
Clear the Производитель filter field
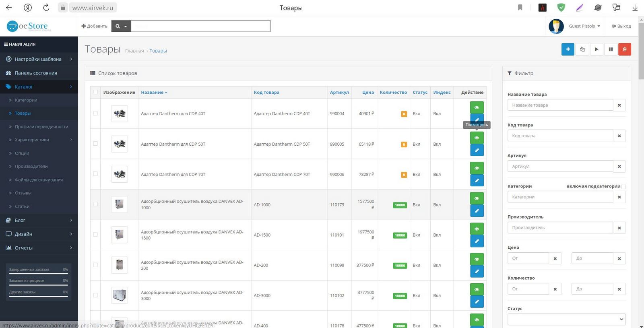pyautogui.click(x=619, y=227)
